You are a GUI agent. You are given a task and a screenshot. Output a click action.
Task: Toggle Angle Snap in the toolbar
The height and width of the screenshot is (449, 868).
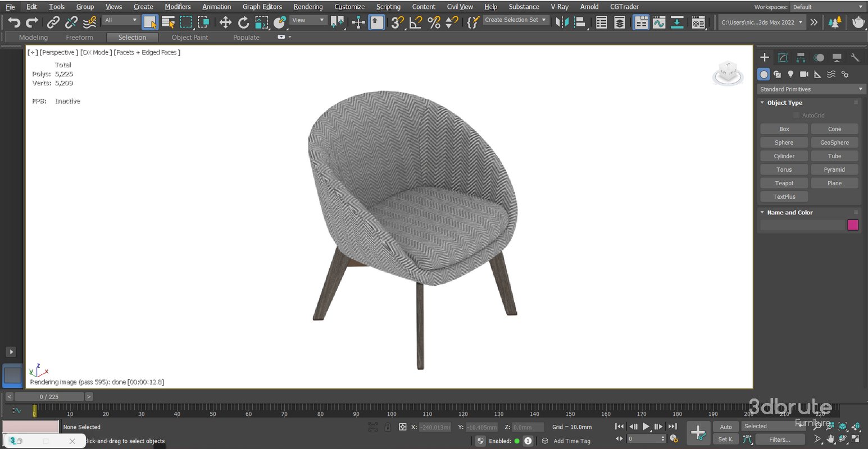pos(414,22)
